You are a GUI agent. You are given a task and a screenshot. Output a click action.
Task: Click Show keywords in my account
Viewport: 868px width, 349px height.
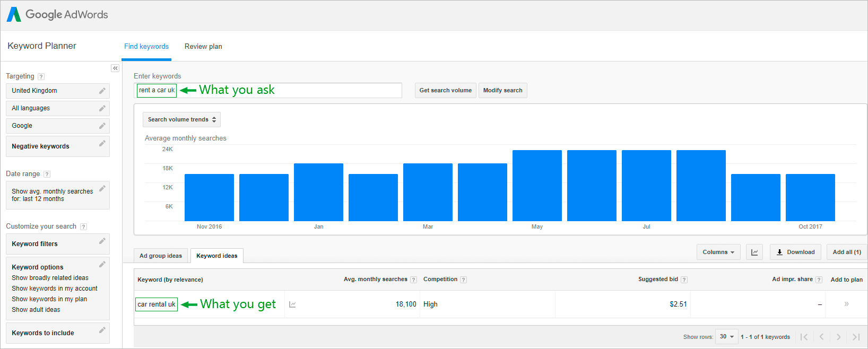(x=55, y=289)
